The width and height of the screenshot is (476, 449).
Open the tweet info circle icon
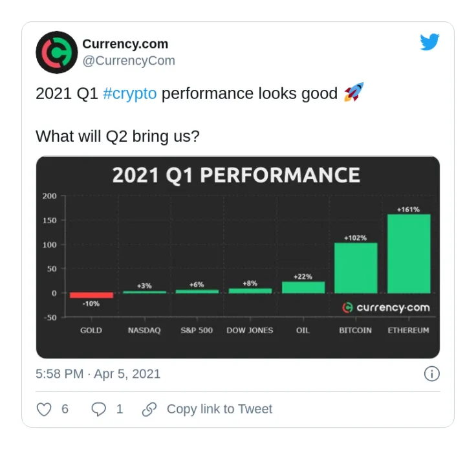(431, 374)
